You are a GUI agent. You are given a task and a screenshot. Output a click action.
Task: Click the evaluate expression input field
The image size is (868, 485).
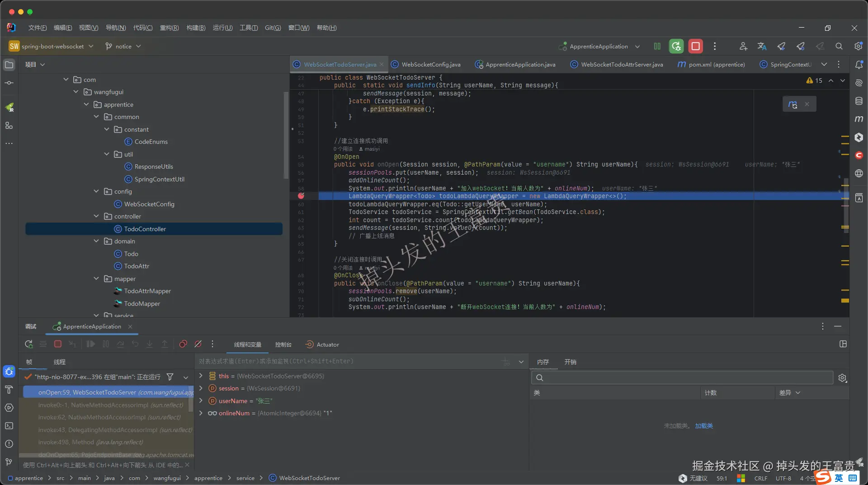(349, 361)
